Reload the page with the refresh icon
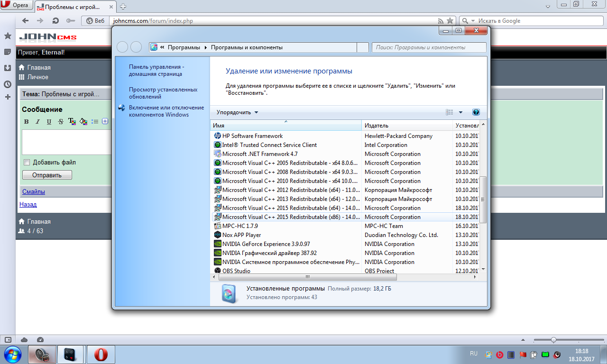 click(x=55, y=21)
